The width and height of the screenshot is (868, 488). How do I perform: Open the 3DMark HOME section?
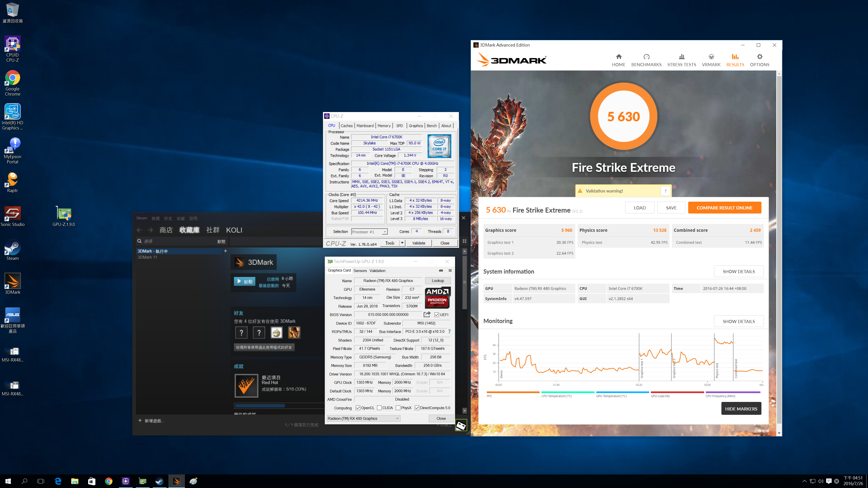(x=618, y=60)
